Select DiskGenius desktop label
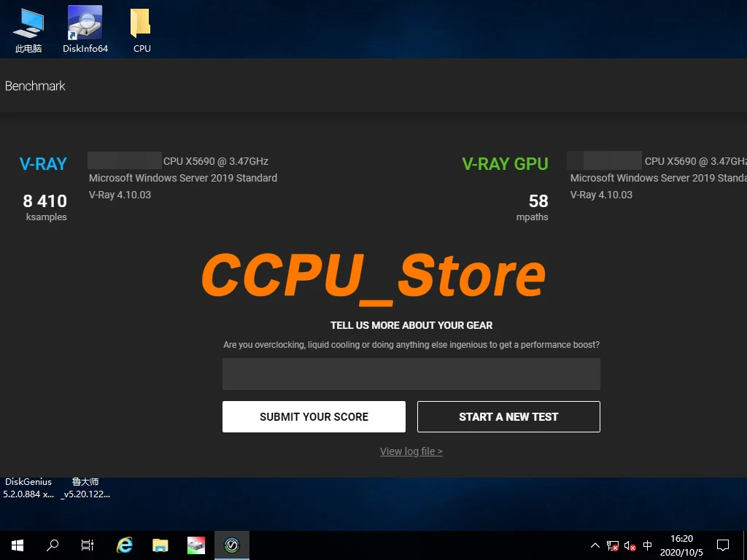Image resolution: width=747 pixels, height=560 pixels. [x=28, y=488]
